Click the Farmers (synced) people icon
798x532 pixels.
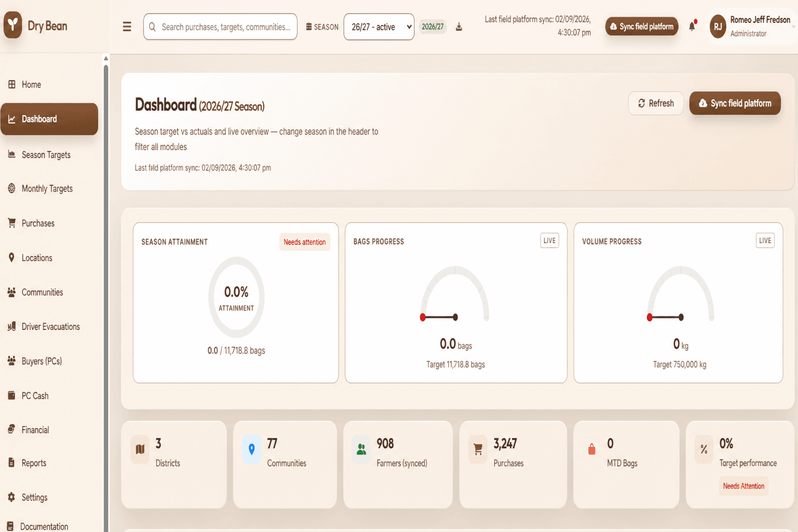coord(362,449)
